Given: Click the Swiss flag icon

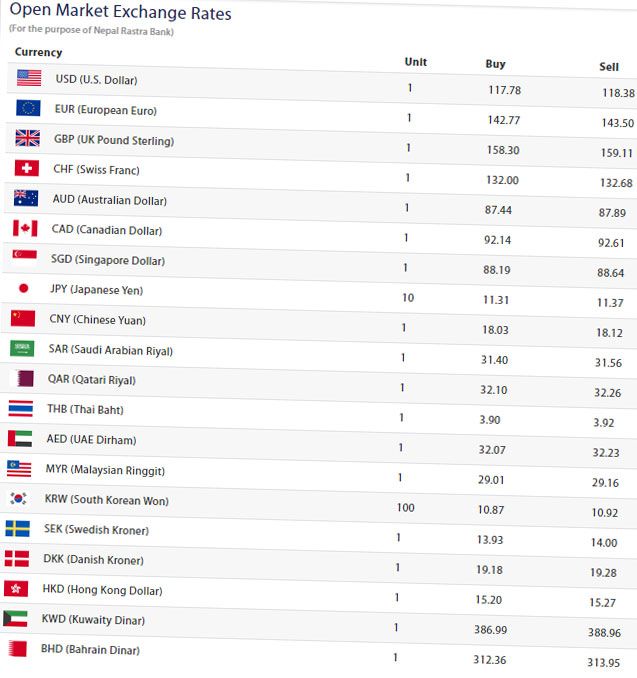Looking at the screenshot, I should [x=26, y=168].
